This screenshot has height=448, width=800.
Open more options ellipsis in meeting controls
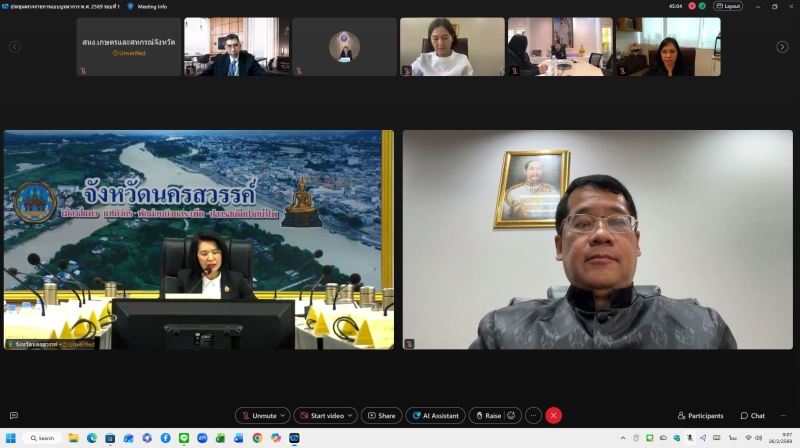pyautogui.click(x=533, y=415)
